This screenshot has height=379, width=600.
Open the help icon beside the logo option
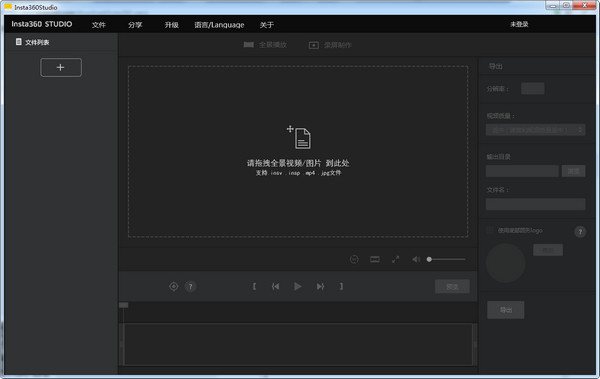click(580, 232)
